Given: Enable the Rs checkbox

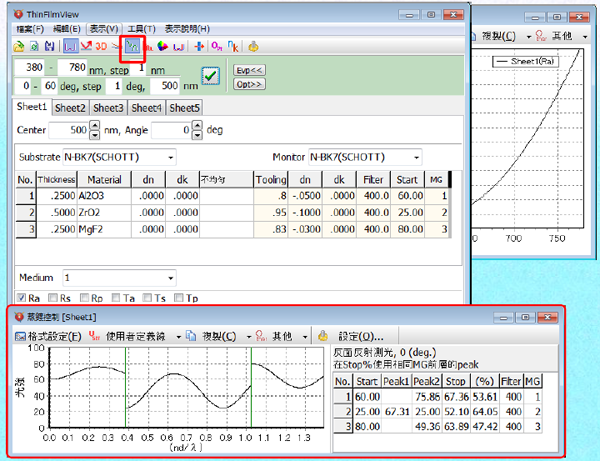Looking at the screenshot, I should (53, 298).
